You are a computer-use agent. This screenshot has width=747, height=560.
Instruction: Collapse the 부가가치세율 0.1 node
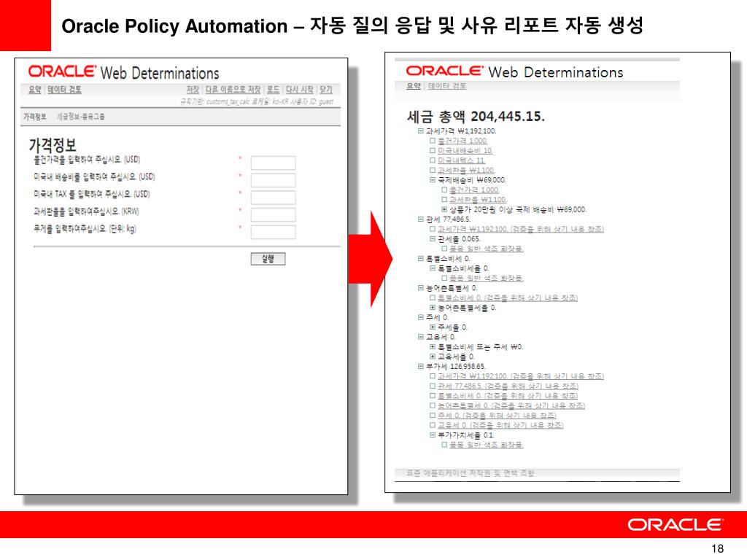pyautogui.click(x=433, y=435)
